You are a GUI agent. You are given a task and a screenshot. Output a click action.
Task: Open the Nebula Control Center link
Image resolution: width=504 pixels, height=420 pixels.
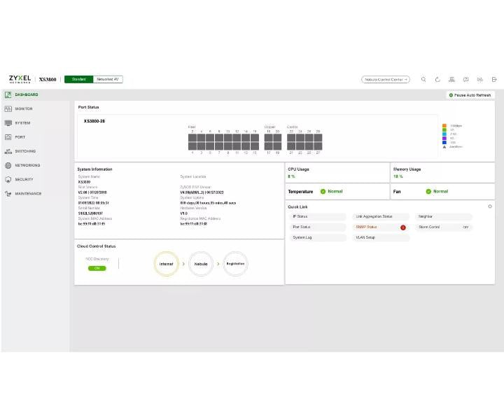point(386,79)
